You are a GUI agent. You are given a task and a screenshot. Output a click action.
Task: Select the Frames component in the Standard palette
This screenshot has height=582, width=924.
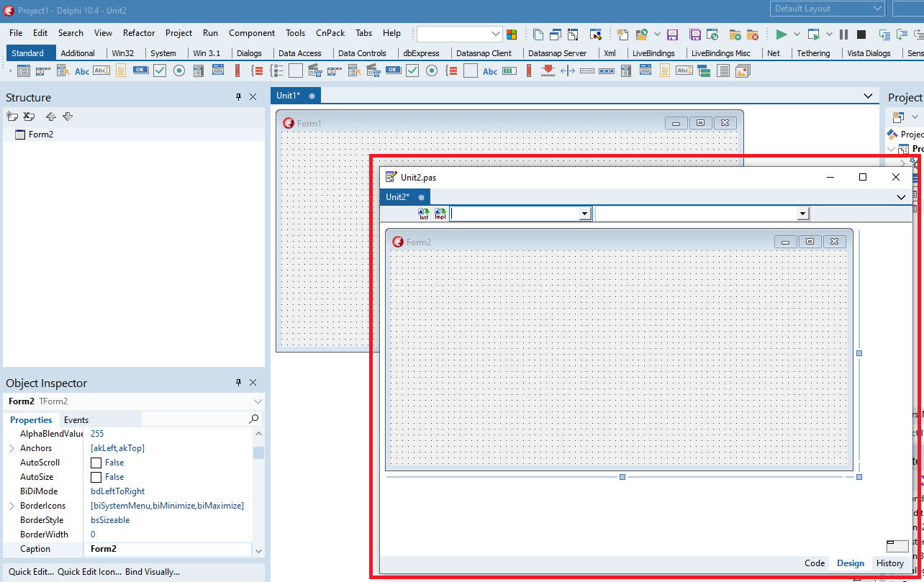coord(24,71)
